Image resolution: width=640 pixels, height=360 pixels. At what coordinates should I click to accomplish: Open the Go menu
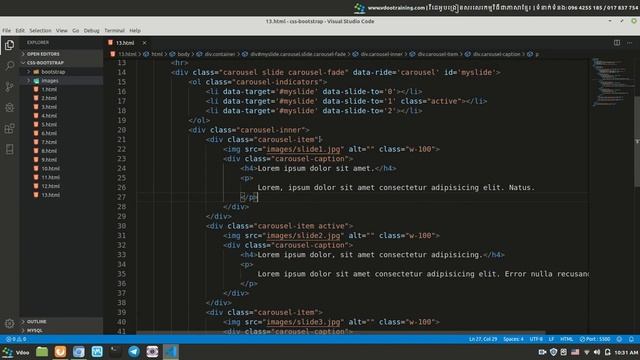(76, 31)
